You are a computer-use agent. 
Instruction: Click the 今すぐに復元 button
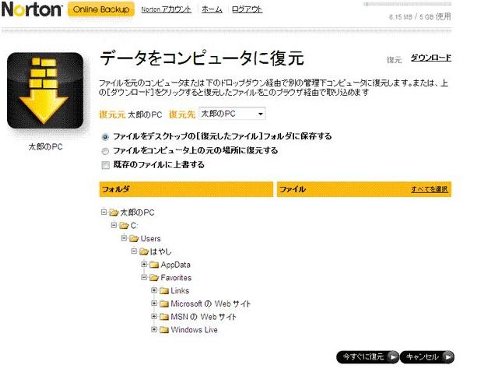point(367,357)
